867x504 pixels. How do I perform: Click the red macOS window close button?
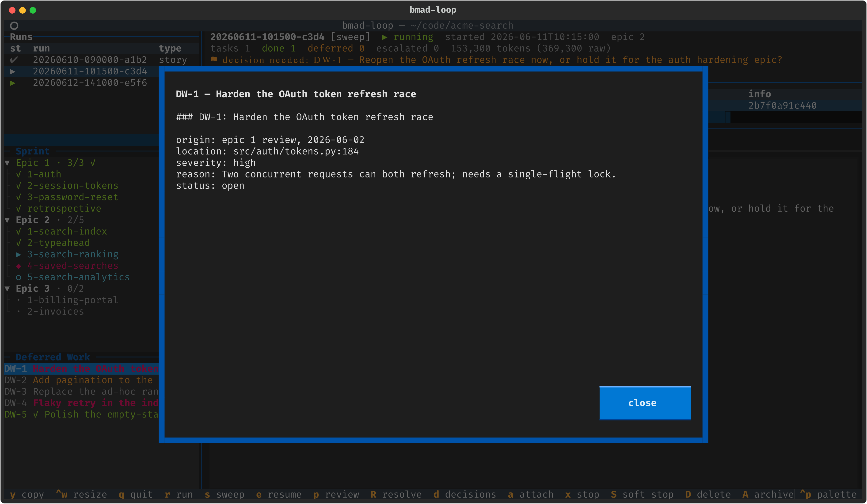click(12, 10)
